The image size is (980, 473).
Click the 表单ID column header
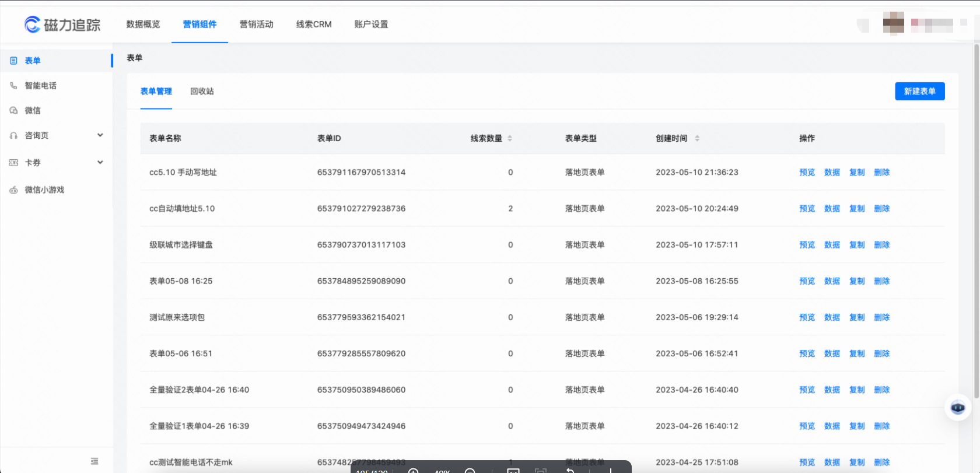tap(329, 138)
